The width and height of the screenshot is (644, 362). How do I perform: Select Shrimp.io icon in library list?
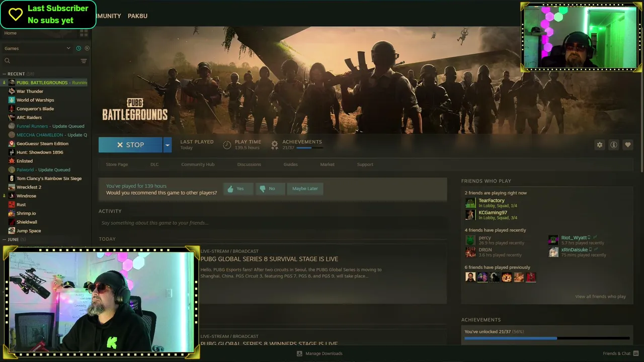click(12, 213)
